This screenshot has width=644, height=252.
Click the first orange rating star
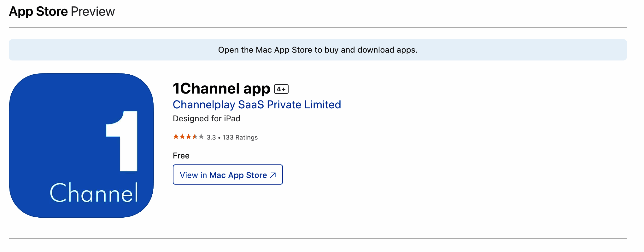176,137
